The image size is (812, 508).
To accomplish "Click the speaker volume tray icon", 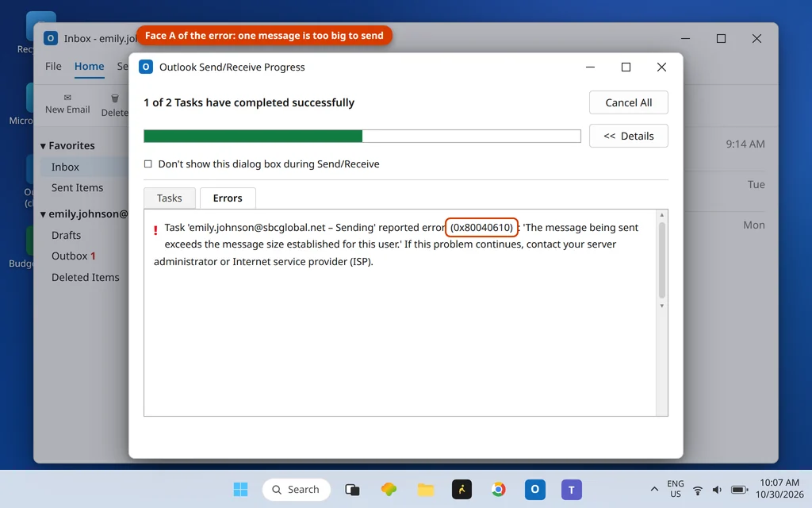I will (717, 490).
